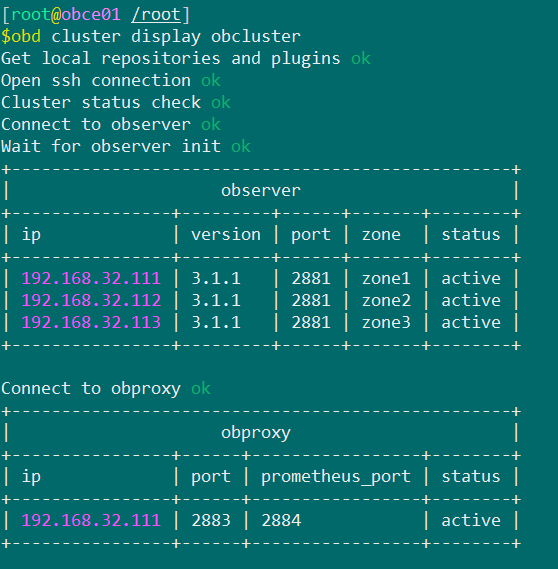Screen dimensions: 558x569
Task: Click the '$obd' command word
Action: [21, 37]
